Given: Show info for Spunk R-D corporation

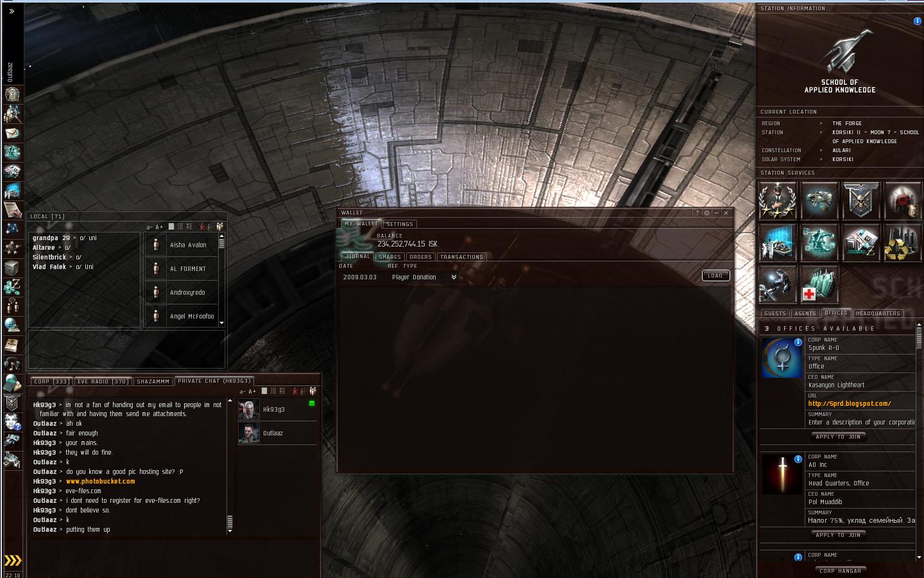Looking at the screenshot, I should [x=798, y=342].
